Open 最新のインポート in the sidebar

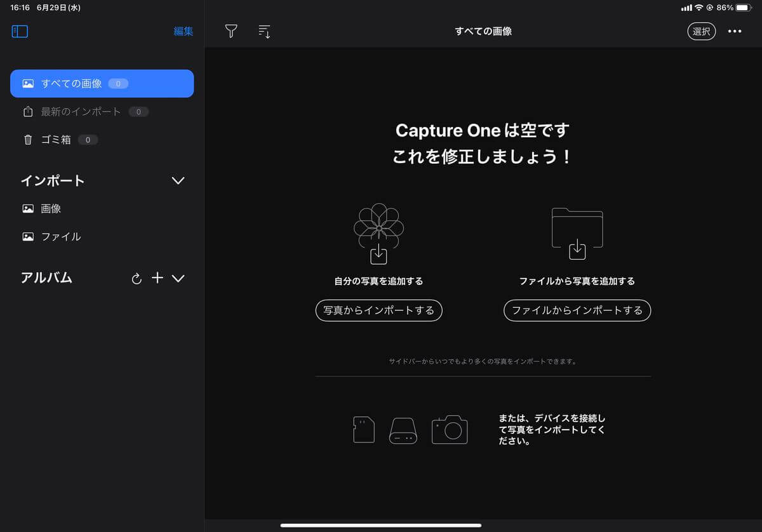(102, 112)
